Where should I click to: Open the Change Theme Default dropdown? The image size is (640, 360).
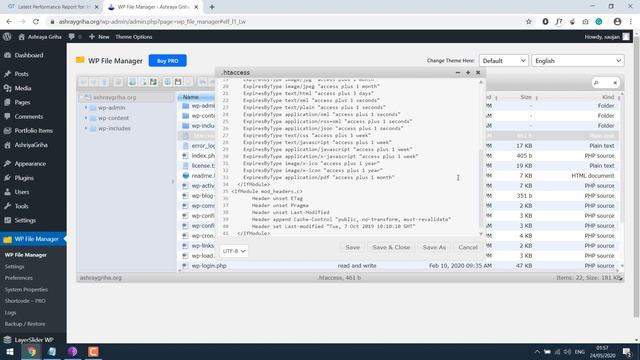pos(504,60)
